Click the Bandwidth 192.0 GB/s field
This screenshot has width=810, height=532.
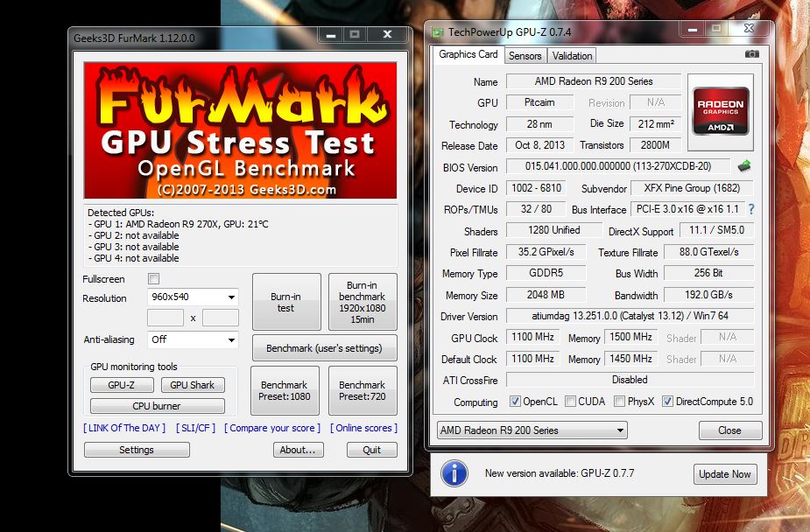(x=708, y=295)
